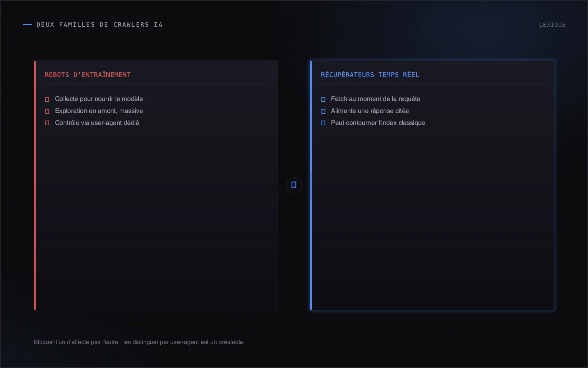The image size is (588, 368).
Task: Click text Collecte pour nourrir le modèle
Action: click(x=99, y=99)
